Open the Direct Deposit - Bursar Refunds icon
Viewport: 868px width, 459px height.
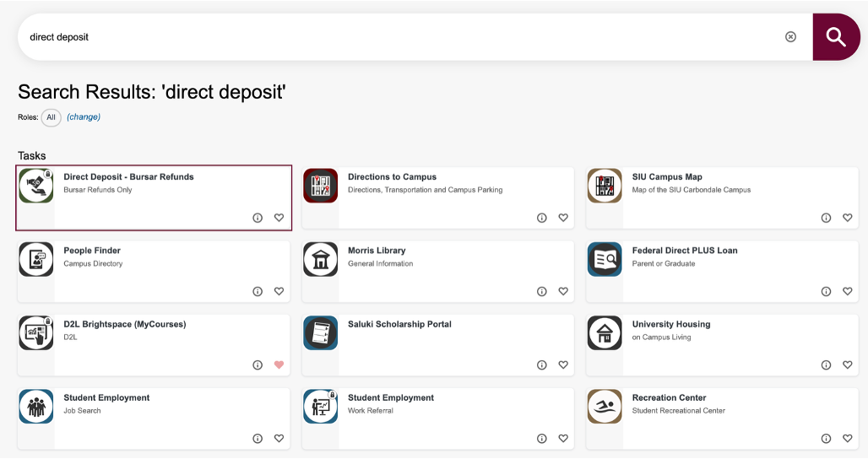point(36,186)
